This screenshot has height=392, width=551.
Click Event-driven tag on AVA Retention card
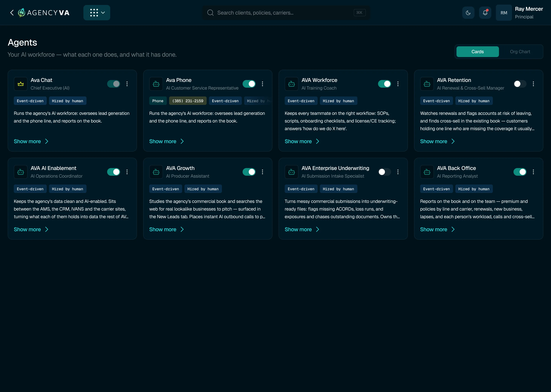436,101
